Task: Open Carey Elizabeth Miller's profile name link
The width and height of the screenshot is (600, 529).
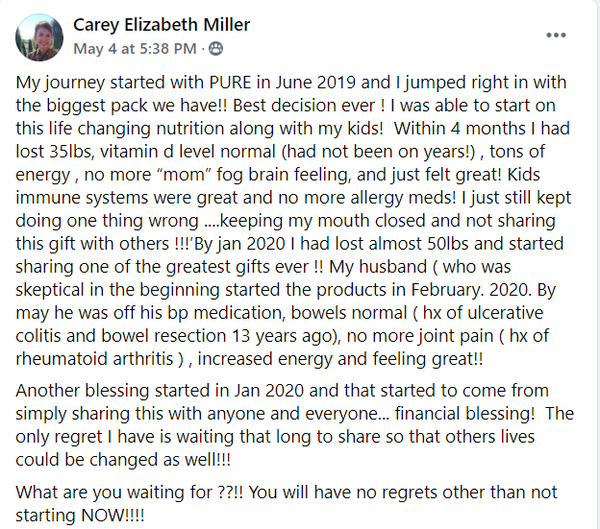Action: click(161, 25)
